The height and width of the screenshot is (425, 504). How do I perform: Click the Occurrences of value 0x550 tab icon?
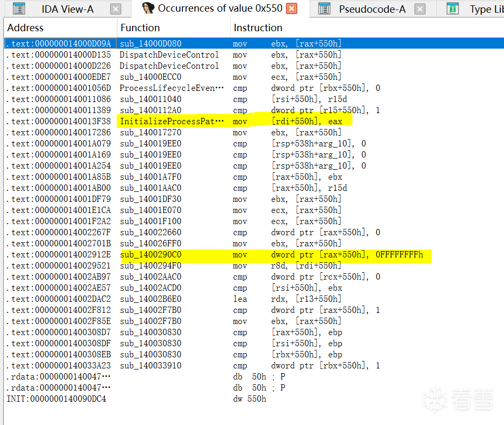148,8
